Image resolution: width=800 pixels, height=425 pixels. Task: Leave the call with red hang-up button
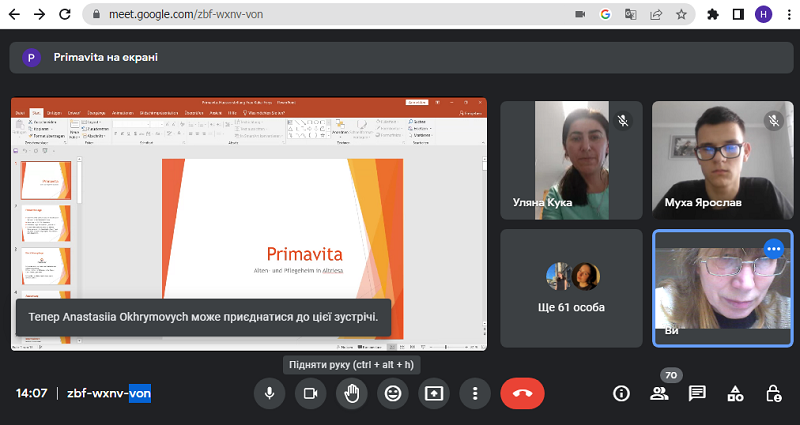522,393
